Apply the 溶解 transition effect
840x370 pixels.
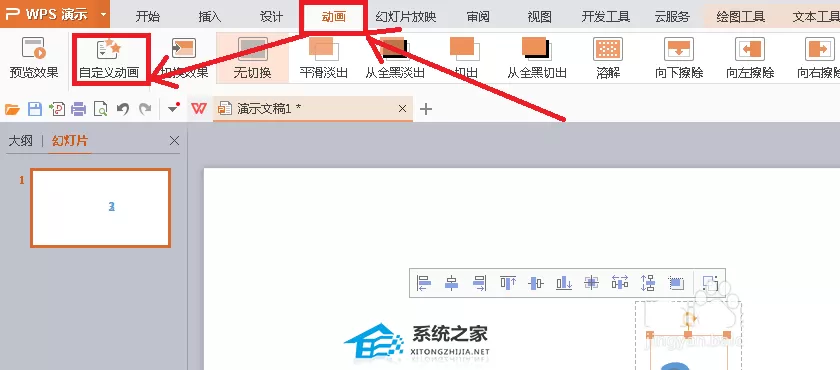(x=608, y=58)
